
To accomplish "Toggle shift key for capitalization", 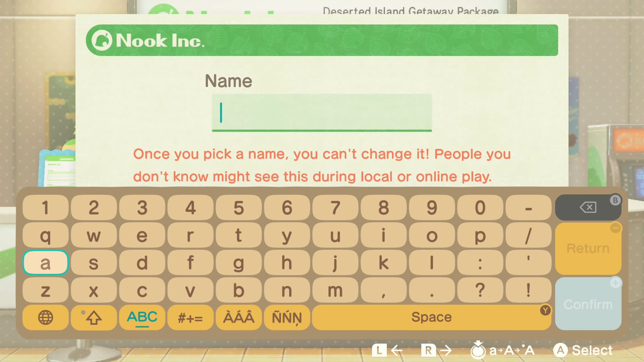I will [x=93, y=317].
